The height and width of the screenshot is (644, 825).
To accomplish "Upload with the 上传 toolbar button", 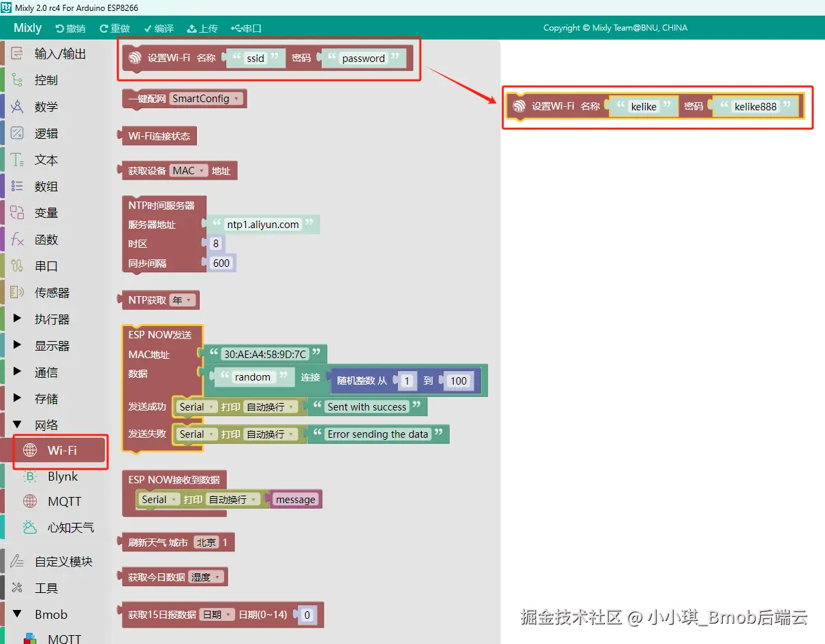I will pos(202,29).
